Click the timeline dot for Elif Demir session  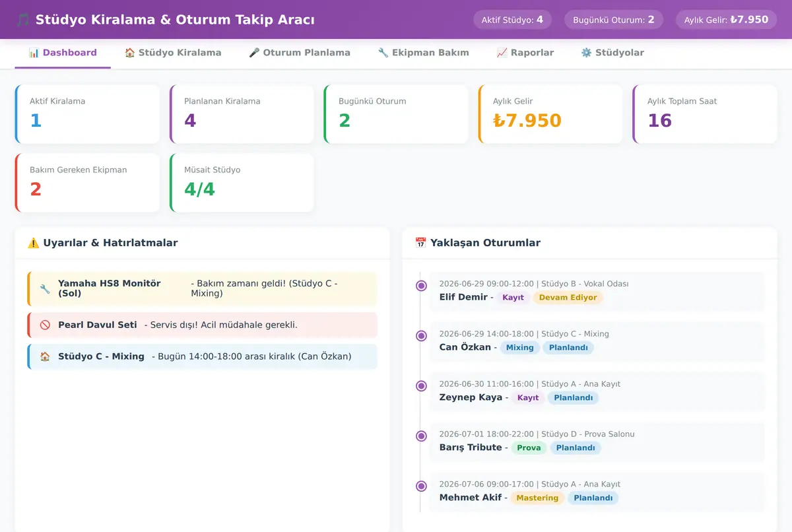tap(421, 286)
